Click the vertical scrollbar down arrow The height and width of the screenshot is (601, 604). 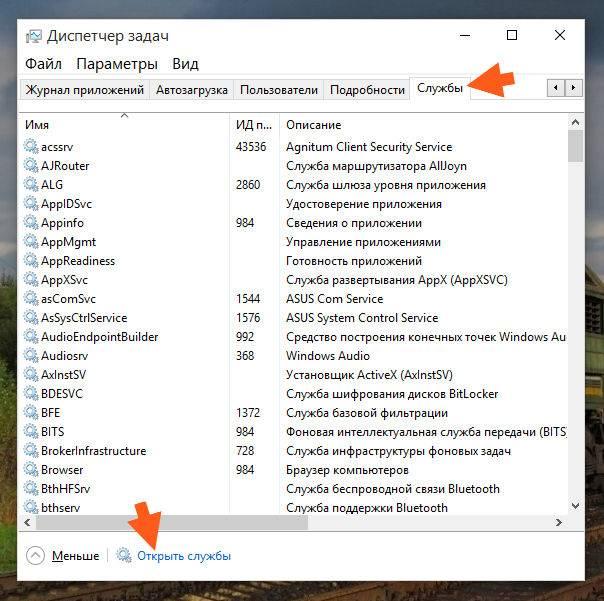pyautogui.click(x=575, y=505)
